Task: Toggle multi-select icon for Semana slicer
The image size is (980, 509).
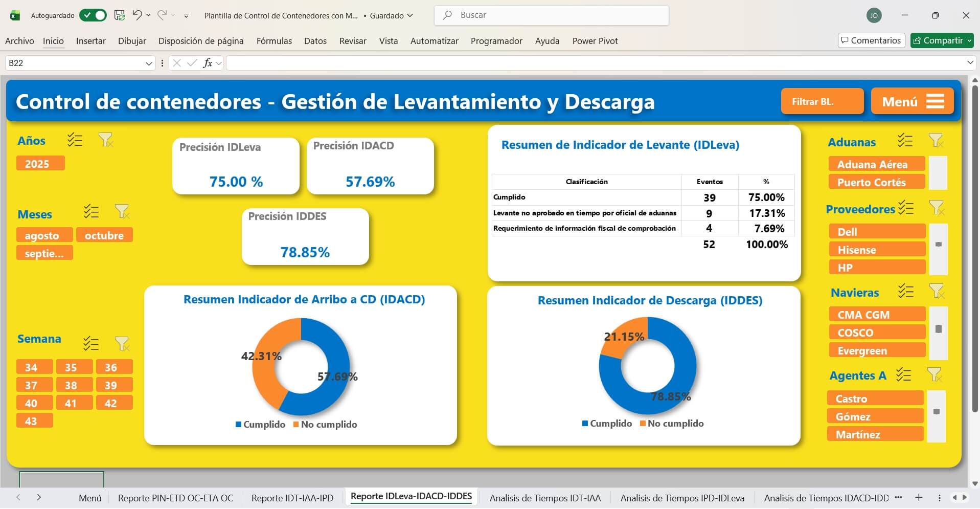Action: [x=91, y=343]
